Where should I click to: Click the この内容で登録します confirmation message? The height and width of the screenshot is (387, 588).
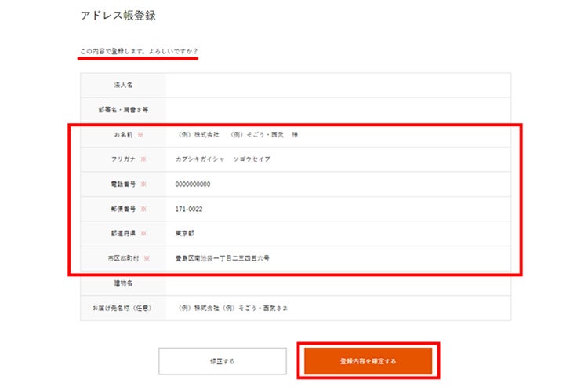coord(139,51)
